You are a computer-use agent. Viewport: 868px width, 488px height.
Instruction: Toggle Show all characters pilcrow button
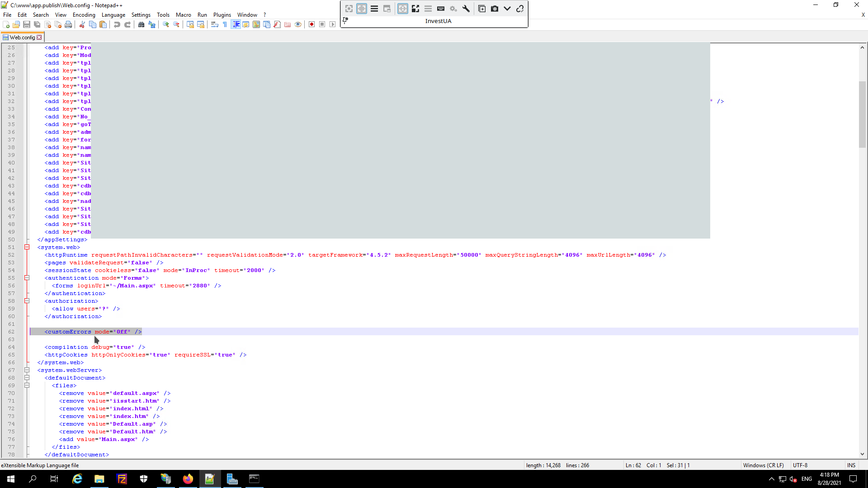(x=225, y=24)
